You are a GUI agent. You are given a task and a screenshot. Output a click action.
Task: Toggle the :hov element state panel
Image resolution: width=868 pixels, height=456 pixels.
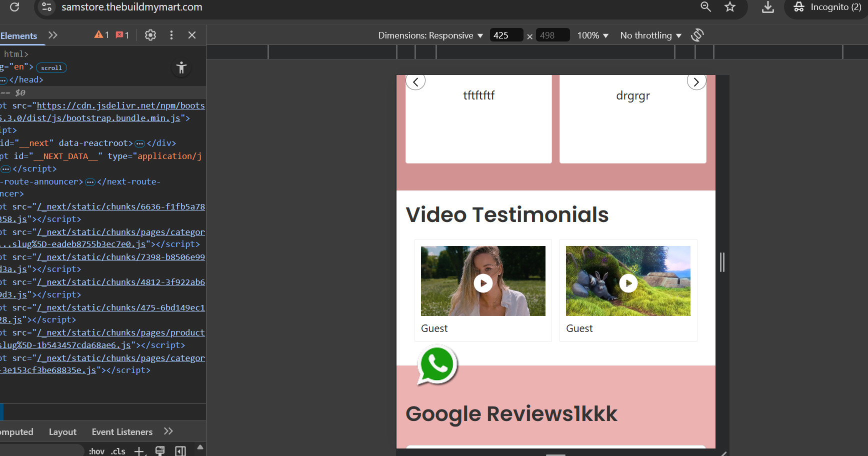[96, 451]
